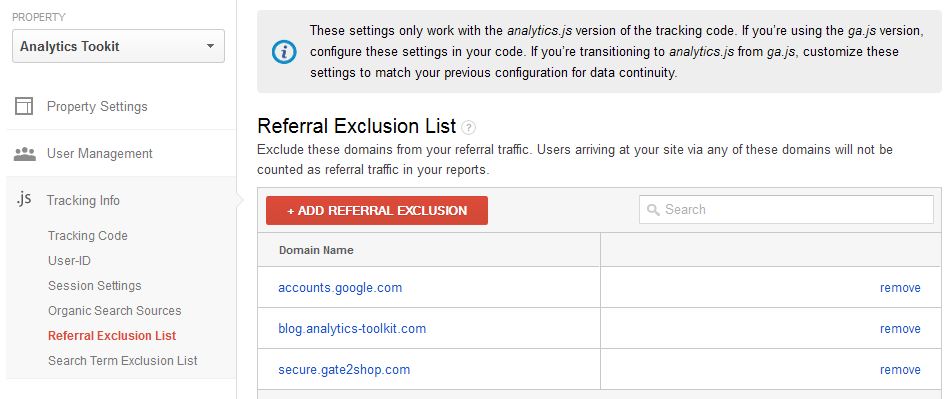
Task: Remove secure.gate2shop.com from the list
Action: (900, 369)
